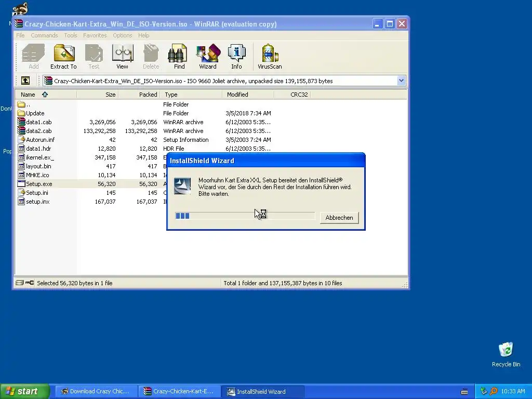Sort files by Modified column header
Image resolution: width=532 pixels, height=399 pixels.
248,95
